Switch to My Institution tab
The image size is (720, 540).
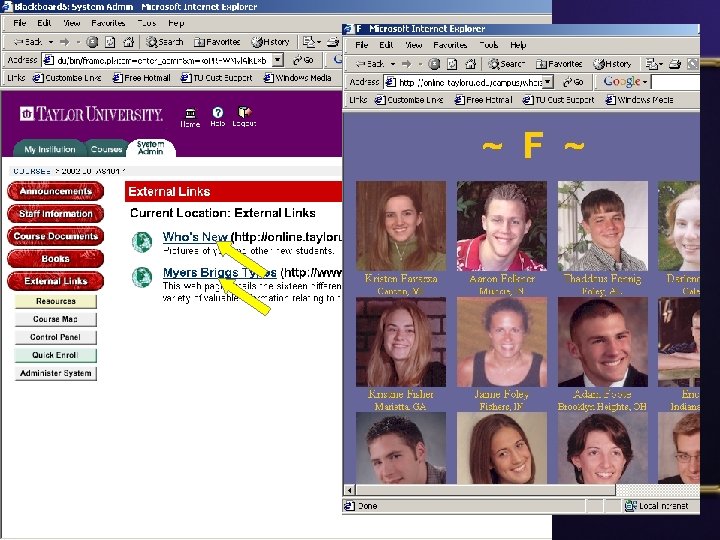pos(50,149)
